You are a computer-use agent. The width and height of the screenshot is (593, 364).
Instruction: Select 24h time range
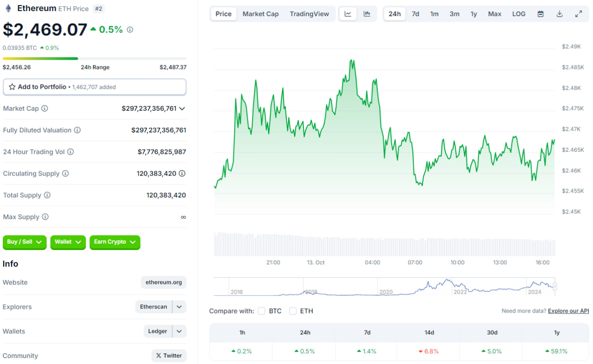pyautogui.click(x=395, y=14)
